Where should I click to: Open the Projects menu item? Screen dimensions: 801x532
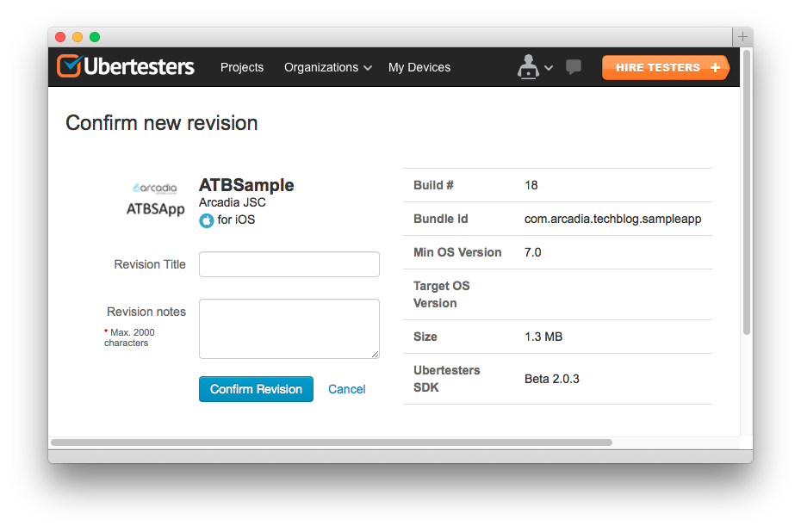point(242,67)
